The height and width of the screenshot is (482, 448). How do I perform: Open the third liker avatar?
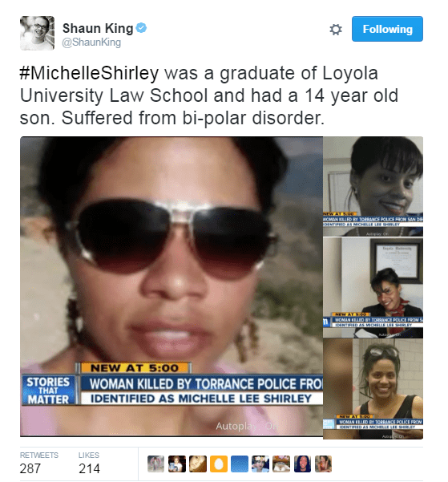pyautogui.click(x=198, y=464)
